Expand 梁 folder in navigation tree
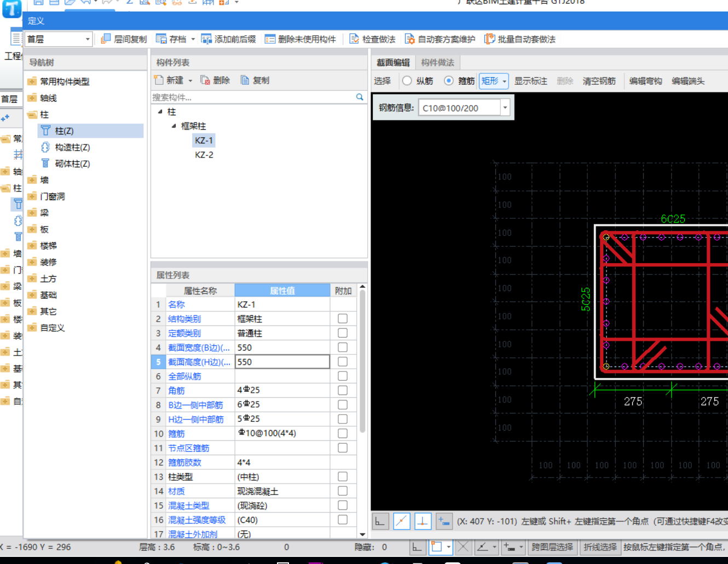The height and width of the screenshot is (564, 728). tap(32, 213)
